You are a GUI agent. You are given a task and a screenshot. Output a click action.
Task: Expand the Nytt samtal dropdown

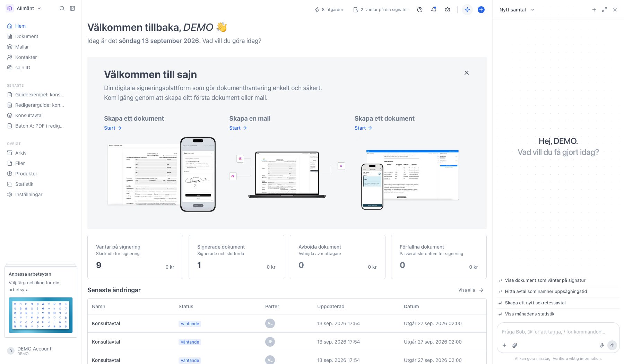(x=517, y=10)
